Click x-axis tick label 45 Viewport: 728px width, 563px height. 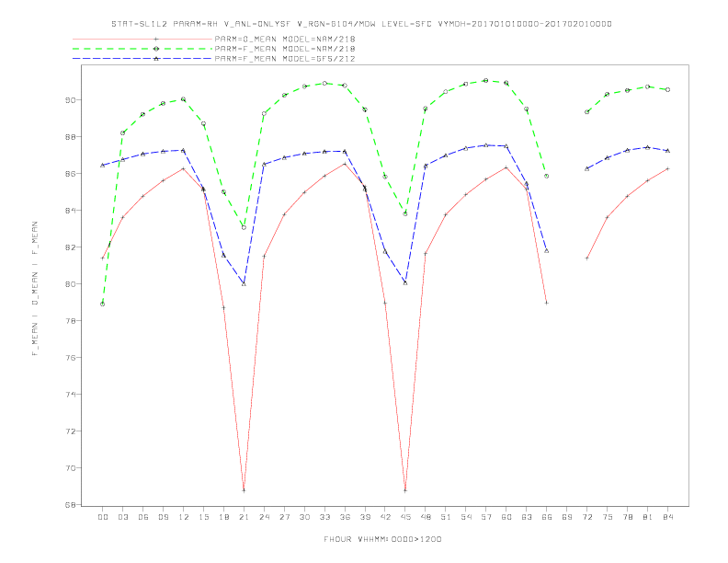405,517
